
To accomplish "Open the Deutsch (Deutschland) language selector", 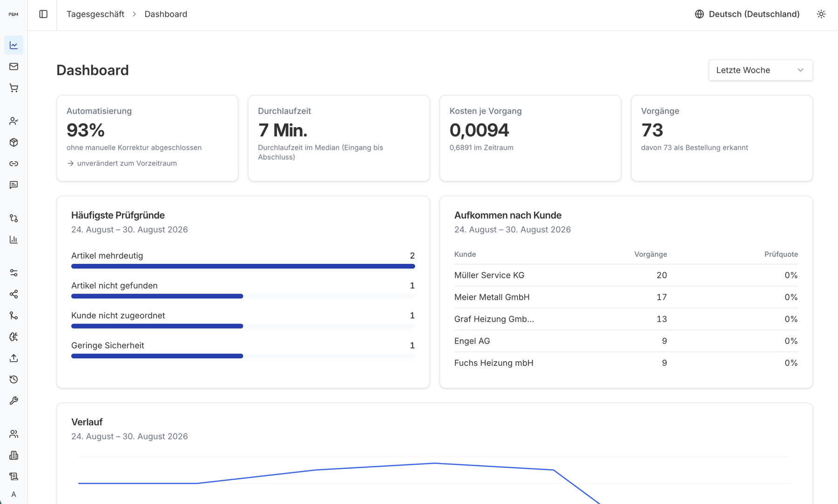I will pos(747,14).
